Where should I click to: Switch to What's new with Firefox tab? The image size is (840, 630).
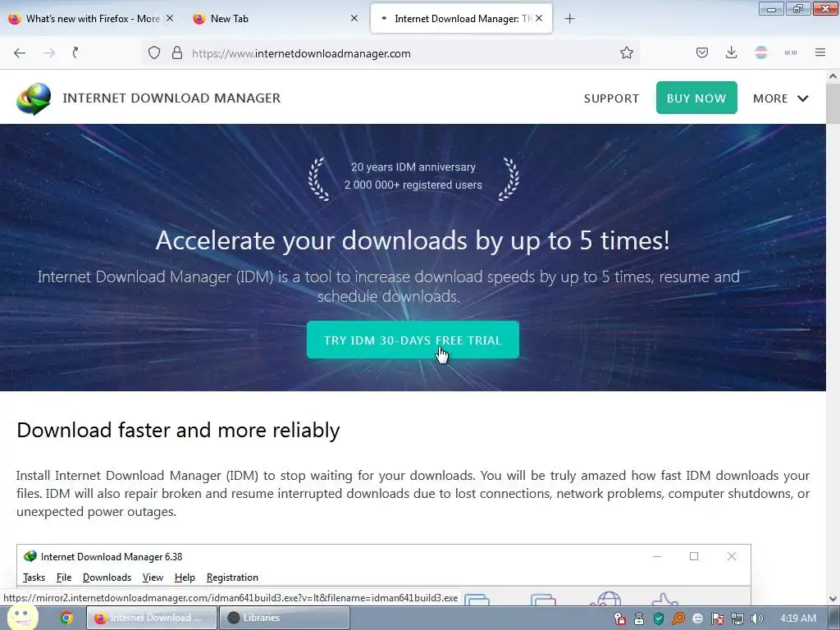point(91,19)
